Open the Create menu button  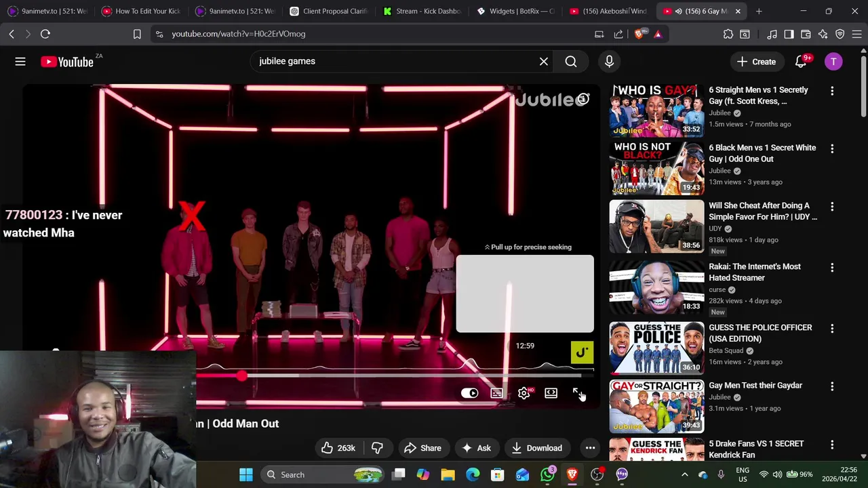click(x=757, y=62)
